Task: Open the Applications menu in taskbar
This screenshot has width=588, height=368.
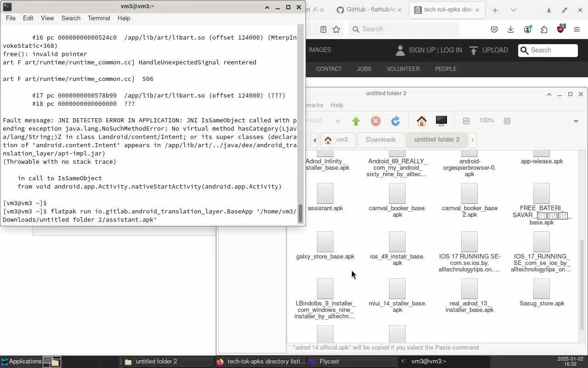Action: [x=21, y=362]
